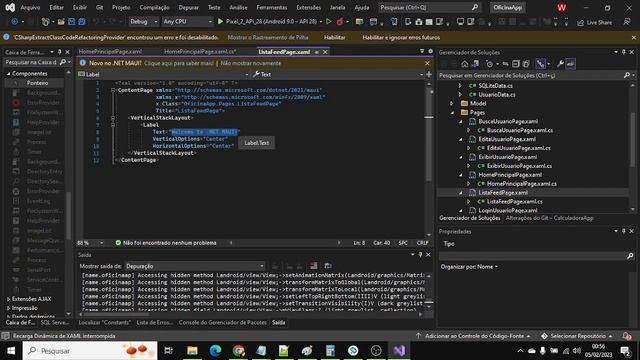Open the Label element dropdown above editor
This screenshot has height=360, width=640.
point(163,74)
